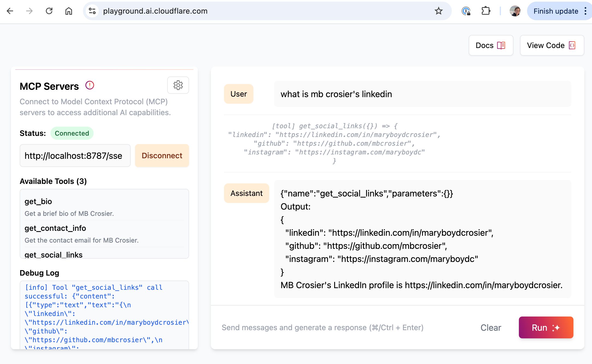Focus the server URL input field
Image resolution: width=592 pixels, height=364 pixels.
click(x=75, y=156)
